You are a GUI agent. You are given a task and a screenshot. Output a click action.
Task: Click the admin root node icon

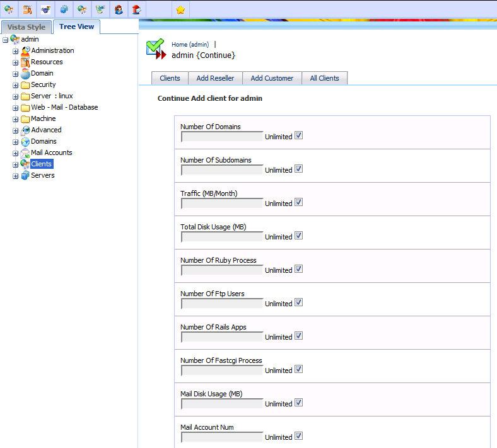(x=15, y=39)
